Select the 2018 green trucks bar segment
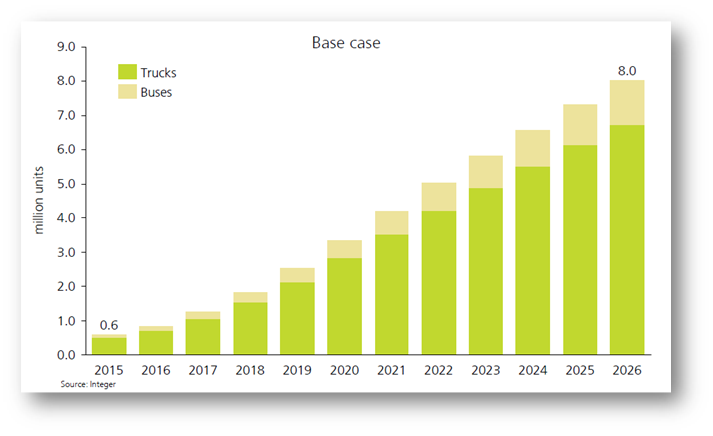 tap(250, 328)
